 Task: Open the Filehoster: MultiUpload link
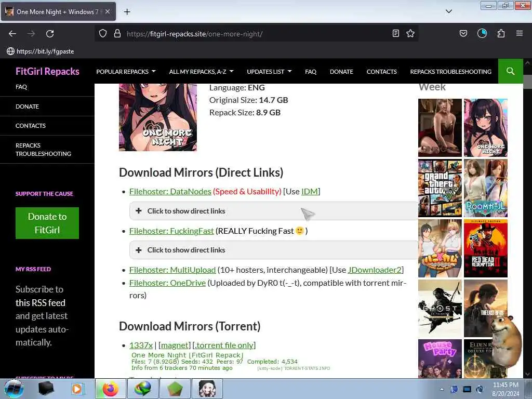pyautogui.click(x=172, y=270)
